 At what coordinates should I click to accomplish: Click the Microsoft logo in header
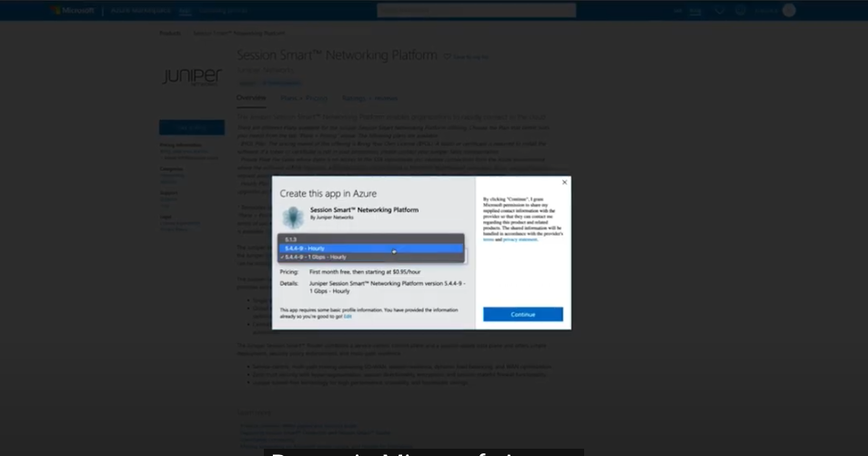73,11
